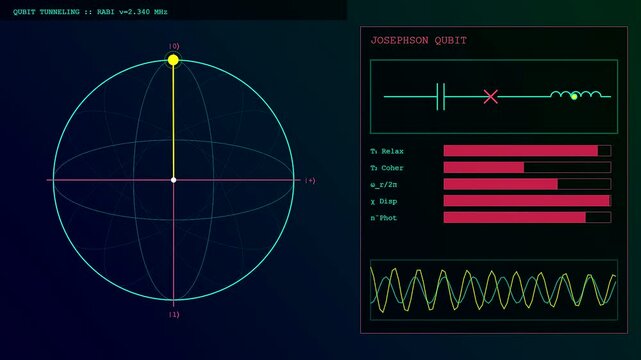Click the QUBIT TUNNELING RABI header text
The image size is (641, 360).
click(90, 12)
